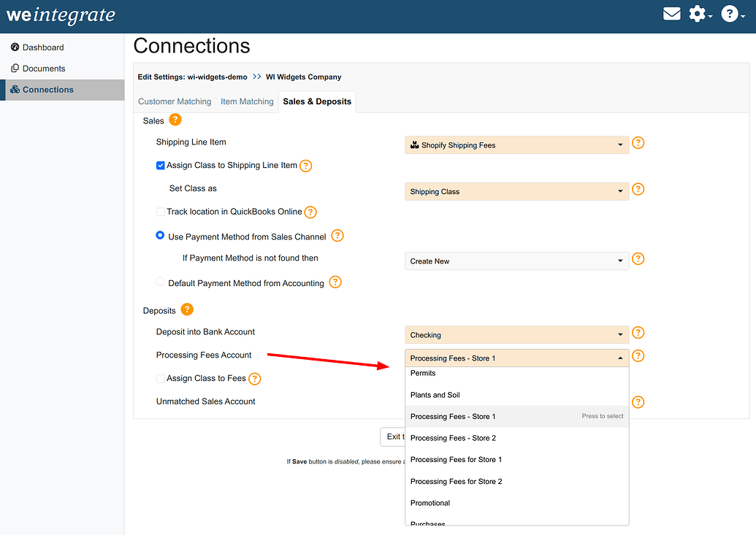The height and width of the screenshot is (535, 756).
Task: Enable Track location in QuickBooks Online checkbox
Action: tap(161, 212)
